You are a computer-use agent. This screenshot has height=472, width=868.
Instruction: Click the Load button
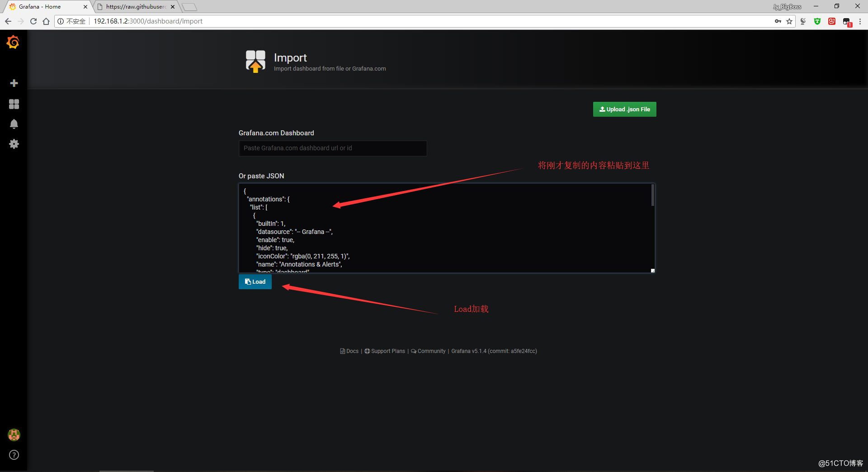[x=255, y=281]
